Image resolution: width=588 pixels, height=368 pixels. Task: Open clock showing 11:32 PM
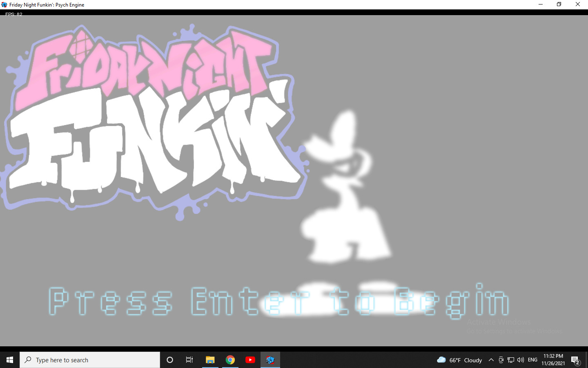pos(552,360)
